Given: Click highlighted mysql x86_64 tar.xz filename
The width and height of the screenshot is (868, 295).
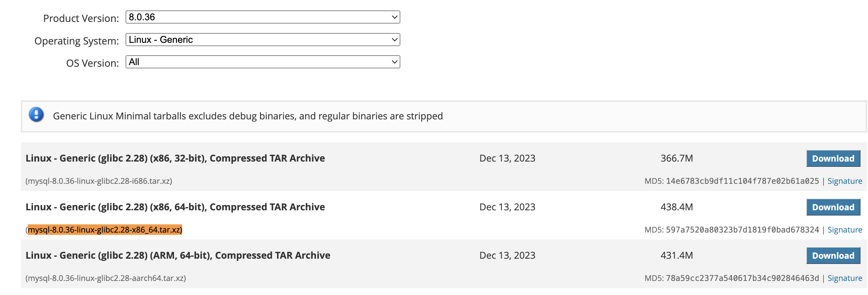Looking at the screenshot, I should [105, 230].
